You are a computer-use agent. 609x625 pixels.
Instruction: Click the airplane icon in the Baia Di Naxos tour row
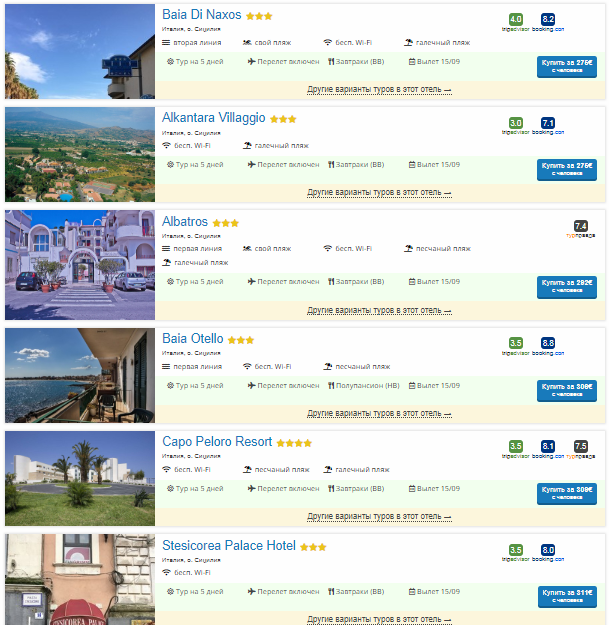251,61
